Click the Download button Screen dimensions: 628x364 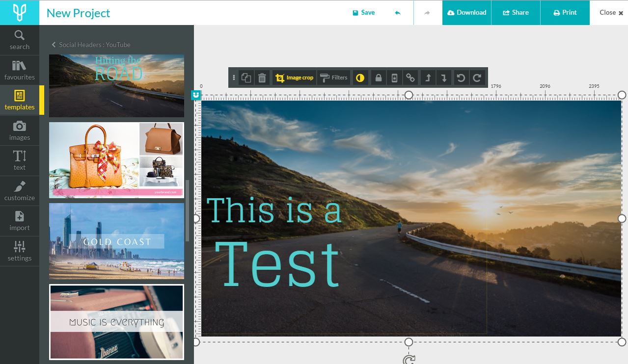tap(466, 13)
